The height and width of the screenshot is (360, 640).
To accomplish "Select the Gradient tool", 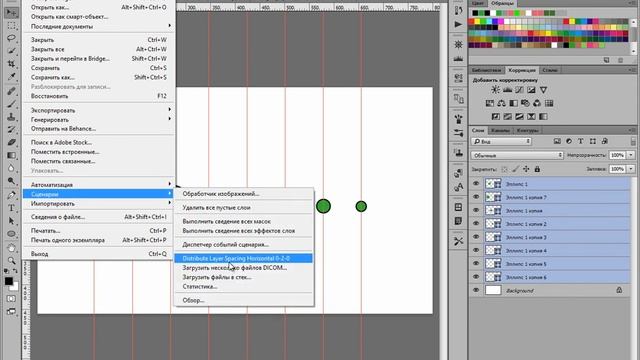I will [11, 155].
